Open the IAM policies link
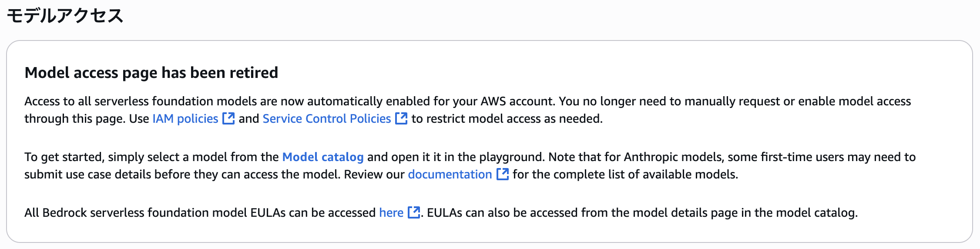This screenshot has height=249, width=980. tap(185, 118)
